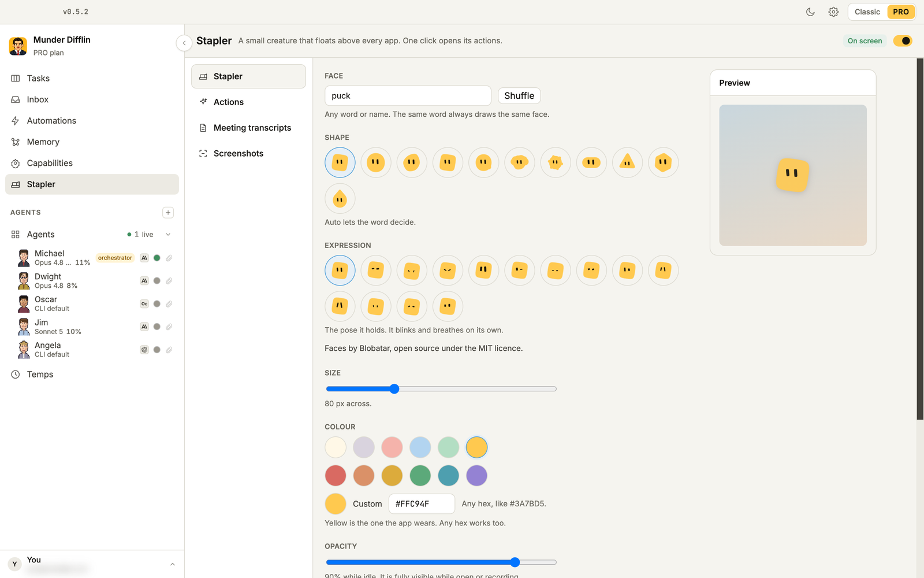Screen dimensions: 924x578
Task: Open the Actions settings tab
Action: pos(248,102)
